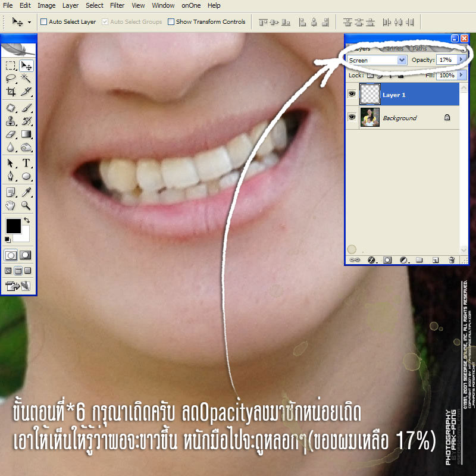Add a new adjustment layer

[404, 260]
